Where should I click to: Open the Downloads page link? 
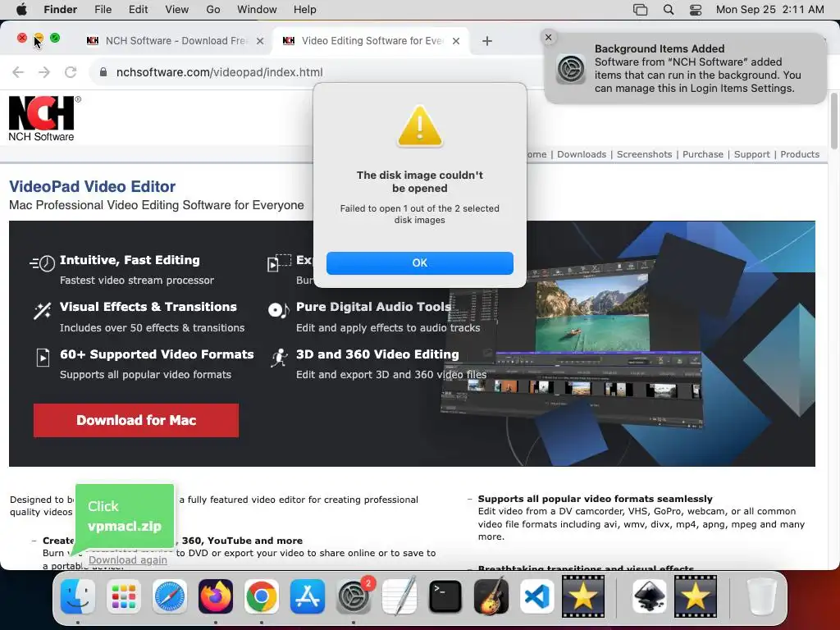582,154
